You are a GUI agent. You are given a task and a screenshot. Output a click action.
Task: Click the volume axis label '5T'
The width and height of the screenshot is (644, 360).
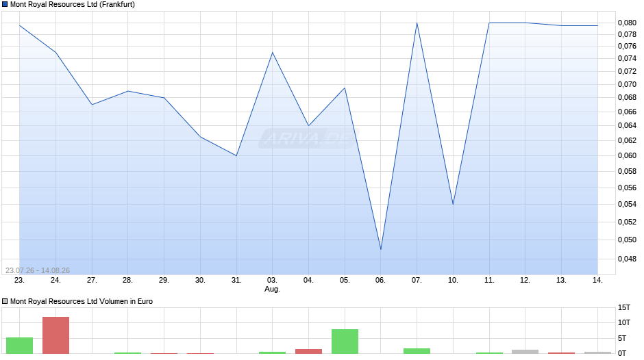622,338
